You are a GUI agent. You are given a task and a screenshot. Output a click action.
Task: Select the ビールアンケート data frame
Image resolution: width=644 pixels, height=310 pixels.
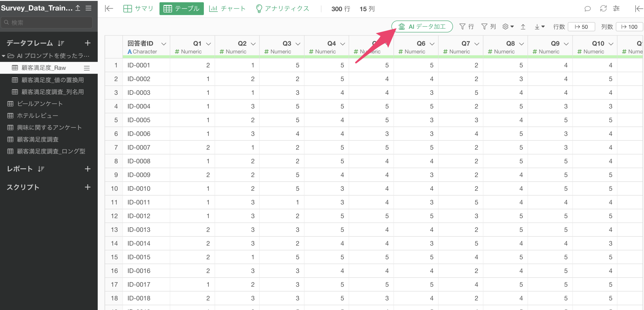[x=40, y=103]
